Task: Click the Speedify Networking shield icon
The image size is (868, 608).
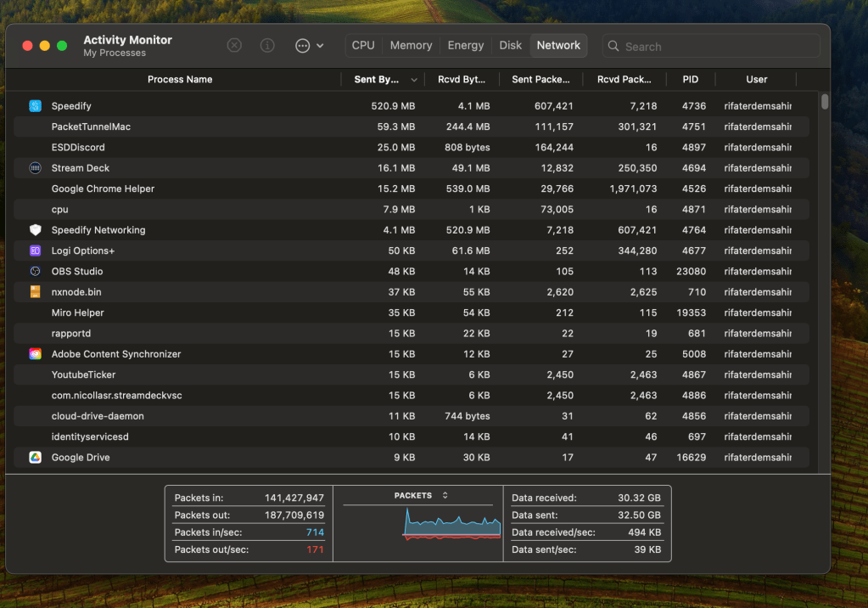Action: tap(35, 230)
